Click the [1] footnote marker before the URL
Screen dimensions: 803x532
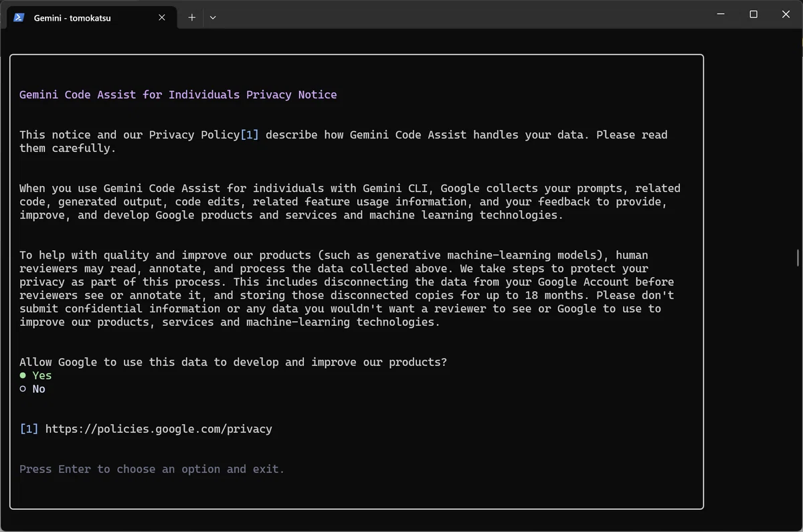tap(29, 429)
